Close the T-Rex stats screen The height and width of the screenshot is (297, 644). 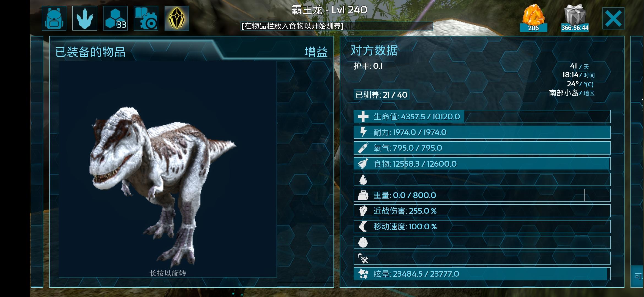(613, 18)
